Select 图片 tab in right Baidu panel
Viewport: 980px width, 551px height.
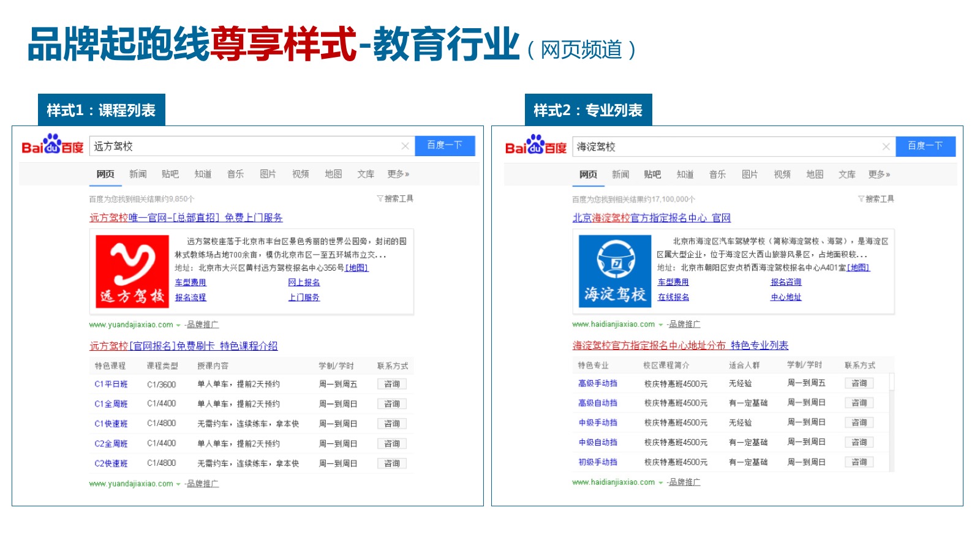click(750, 174)
